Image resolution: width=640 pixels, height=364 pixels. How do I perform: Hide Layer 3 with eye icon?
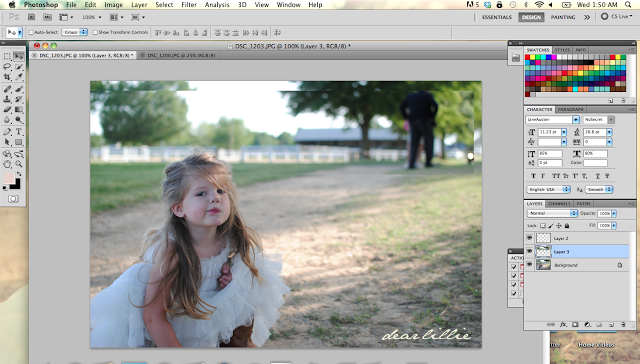tap(529, 251)
